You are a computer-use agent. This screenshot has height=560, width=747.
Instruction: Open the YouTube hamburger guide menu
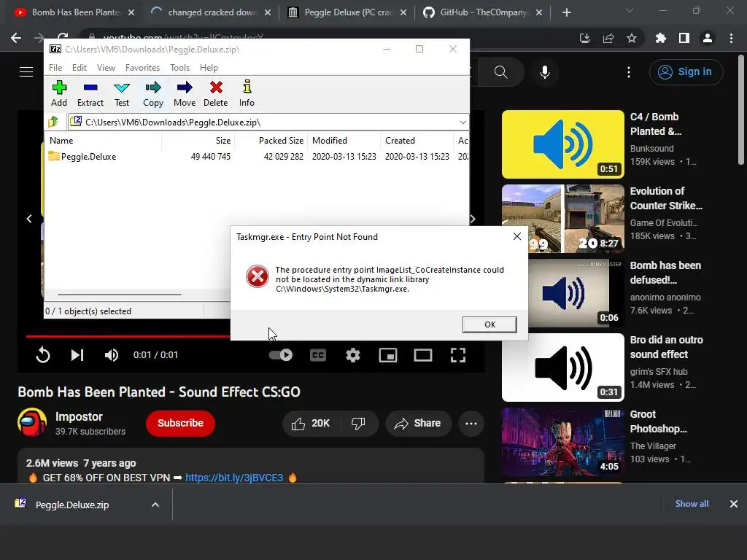point(26,72)
